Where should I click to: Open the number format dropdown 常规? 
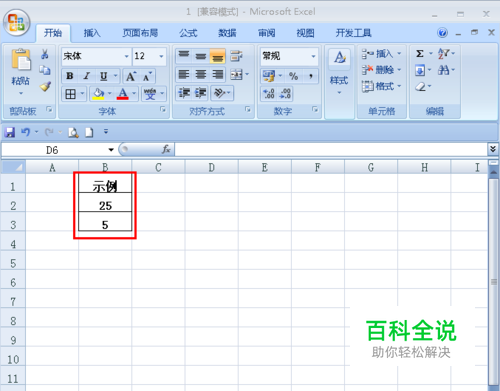pyautogui.click(x=313, y=56)
